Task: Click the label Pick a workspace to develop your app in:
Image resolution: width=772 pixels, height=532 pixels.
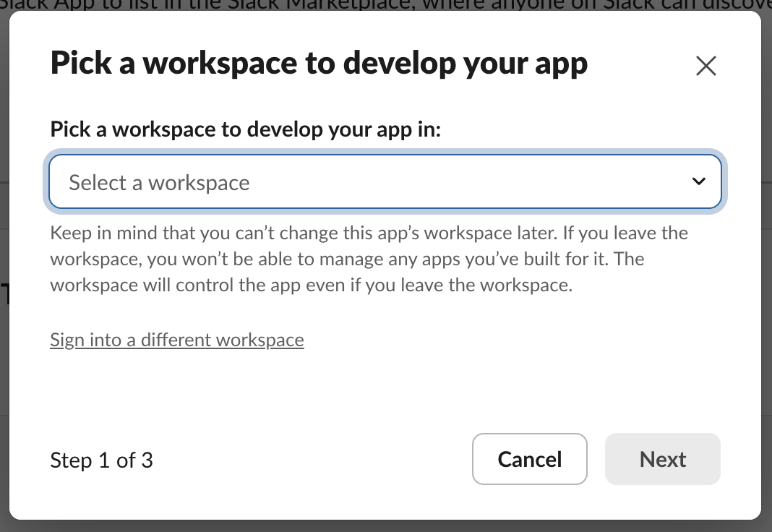Action: point(246,129)
